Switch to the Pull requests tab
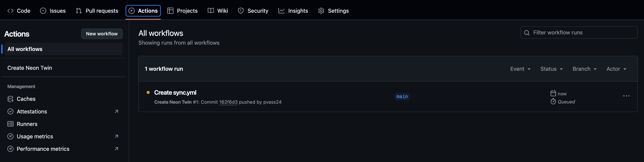644x162 pixels. (97, 11)
